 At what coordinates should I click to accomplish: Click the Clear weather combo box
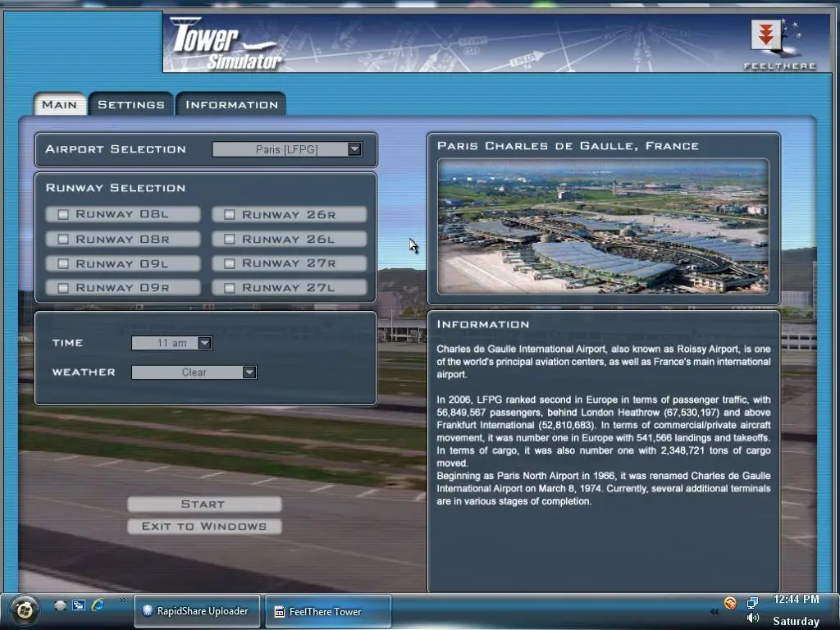click(194, 372)
